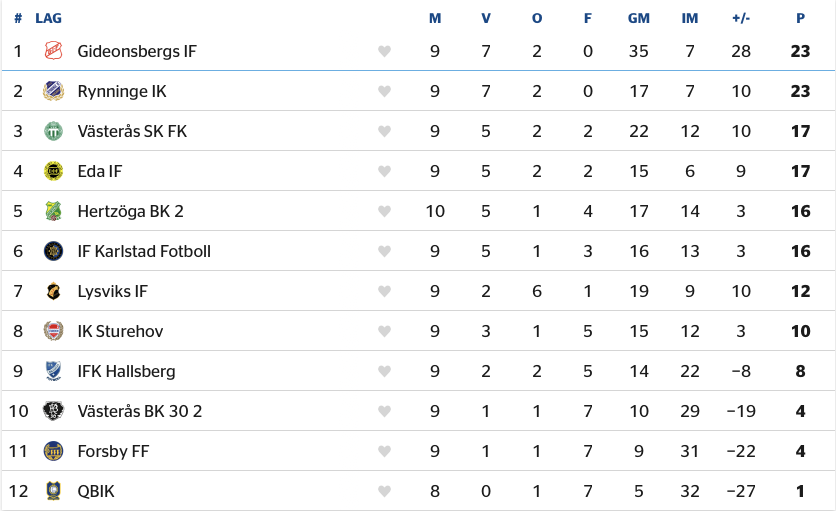
Task: Click the QBIK team crest
Action: point(53,491)
